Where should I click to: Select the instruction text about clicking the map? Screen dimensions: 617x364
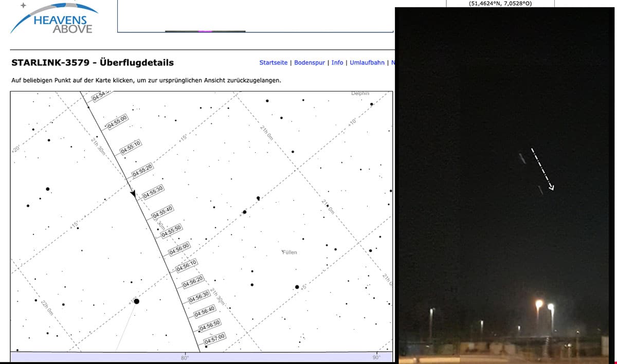click(x=146, y=81)
